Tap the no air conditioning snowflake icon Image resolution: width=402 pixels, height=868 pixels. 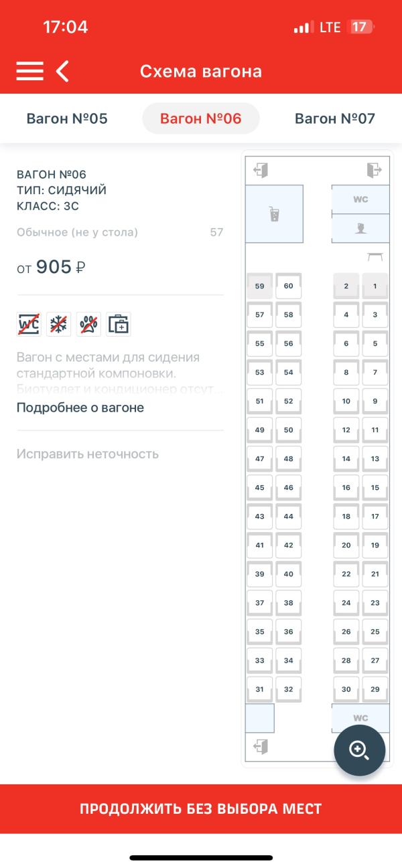pos(59,324)
